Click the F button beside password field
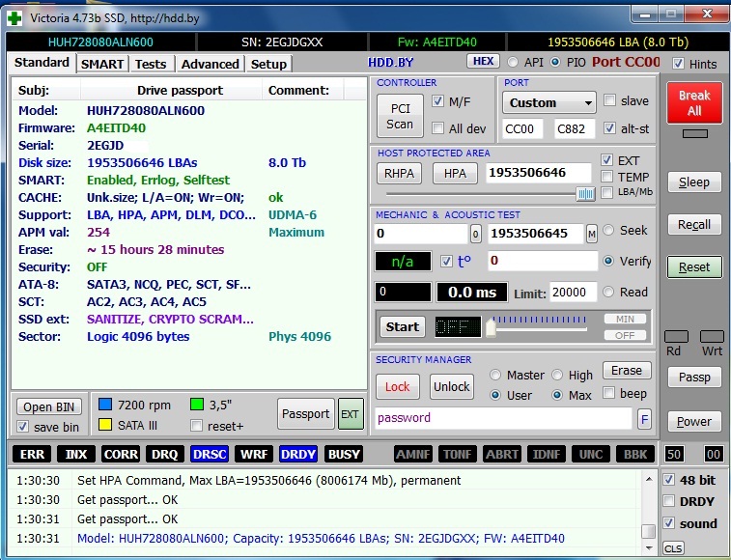The height and width of the screenshot is (560, 731). [644, 419]
